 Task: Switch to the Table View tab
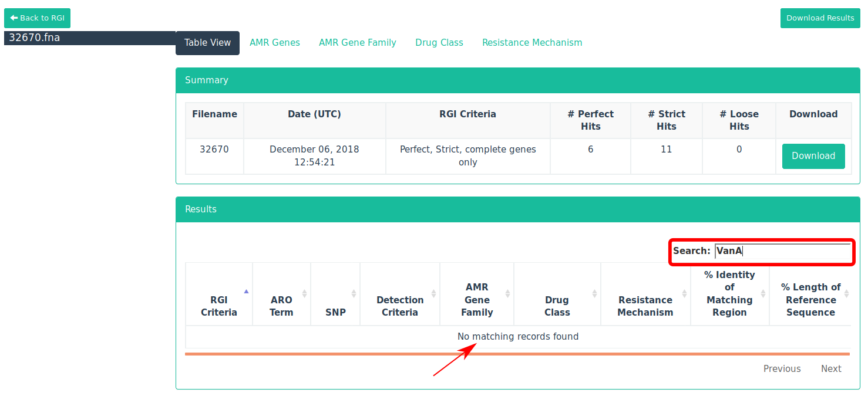click(207, 42)
